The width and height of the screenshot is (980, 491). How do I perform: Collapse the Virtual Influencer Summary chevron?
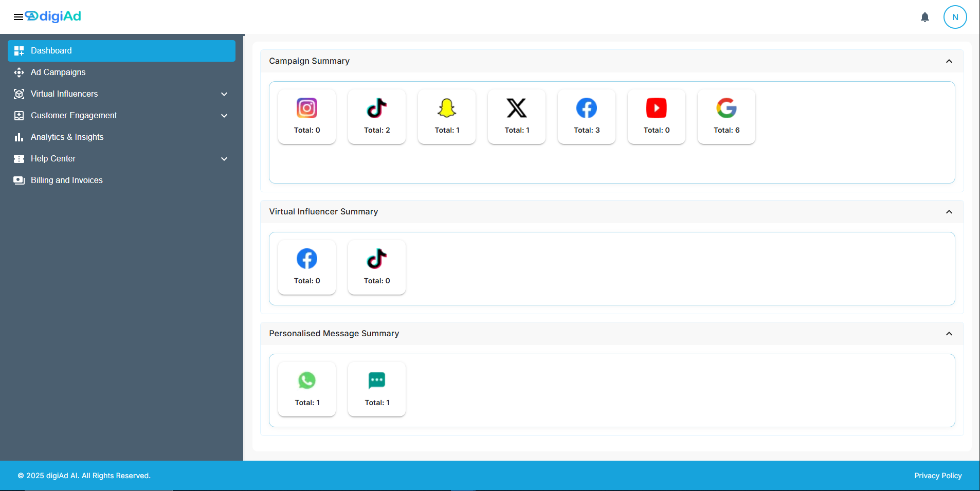949,212
